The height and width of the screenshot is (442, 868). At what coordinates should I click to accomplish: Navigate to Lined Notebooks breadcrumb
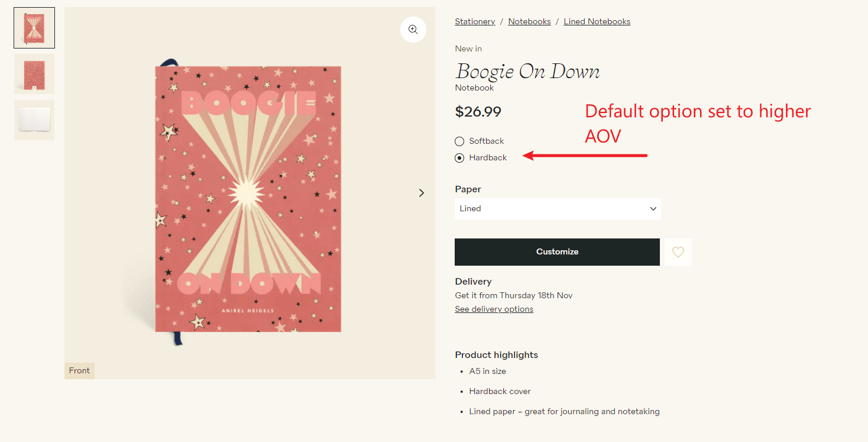pyautogui.click(x=597, y=22)
